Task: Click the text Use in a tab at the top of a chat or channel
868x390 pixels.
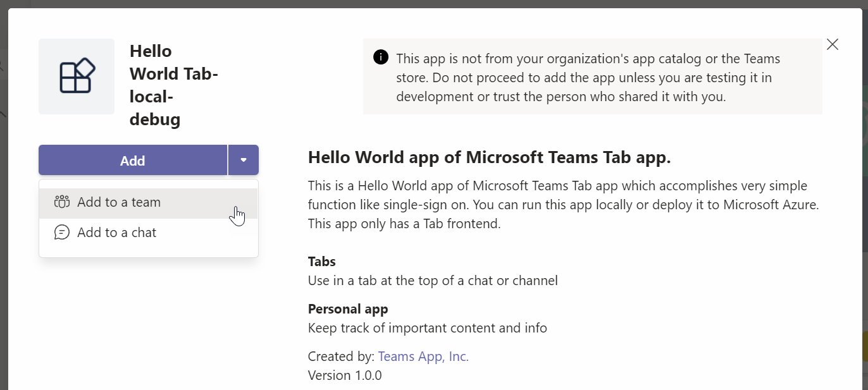Action: pyautogui.click(x=433, y=281)
